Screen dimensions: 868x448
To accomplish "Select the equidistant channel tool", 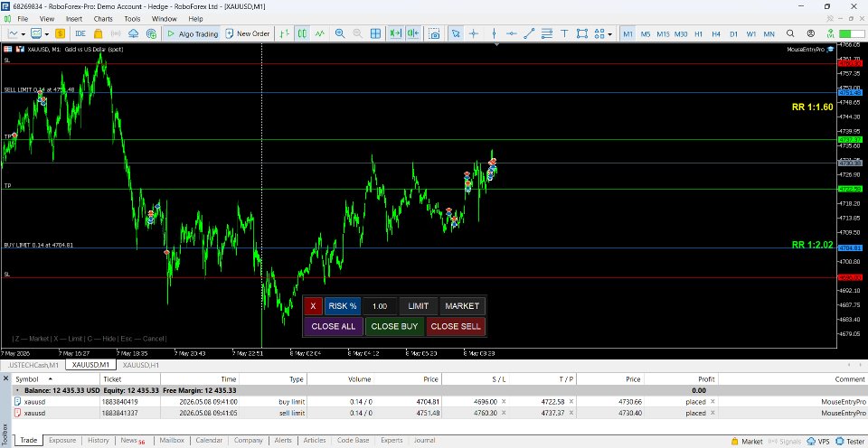I will point(547,33).
